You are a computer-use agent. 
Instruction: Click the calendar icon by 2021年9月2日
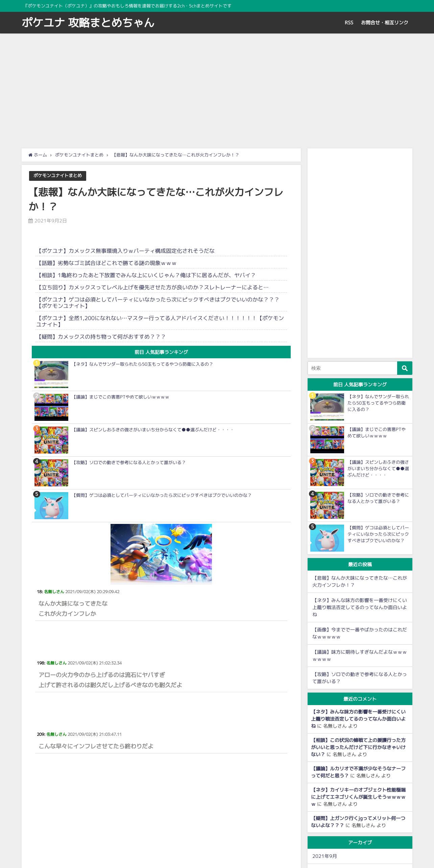30,221
